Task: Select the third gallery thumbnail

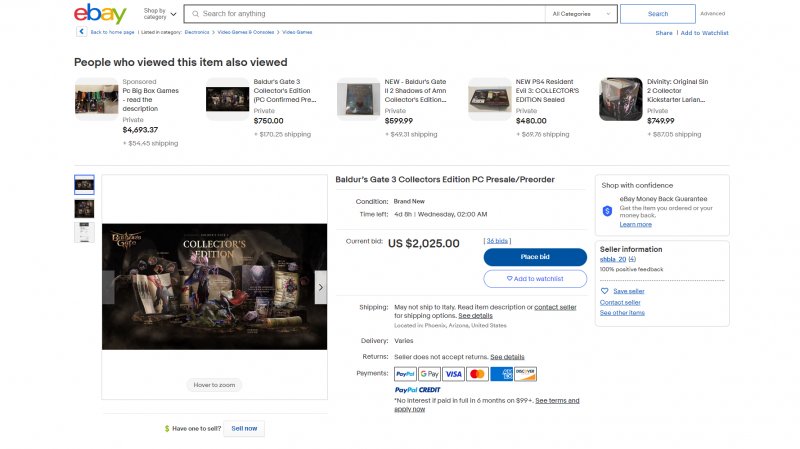Action: (84, 233)
